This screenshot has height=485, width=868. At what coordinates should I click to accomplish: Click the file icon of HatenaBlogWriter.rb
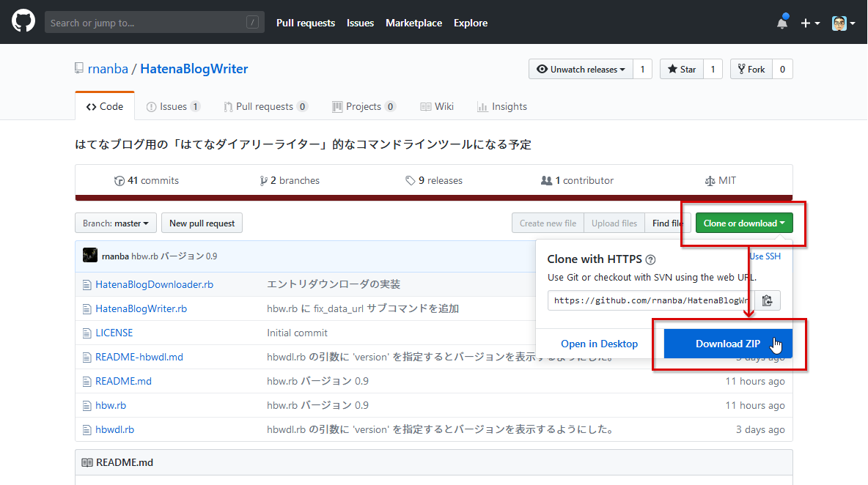(87, 309)
